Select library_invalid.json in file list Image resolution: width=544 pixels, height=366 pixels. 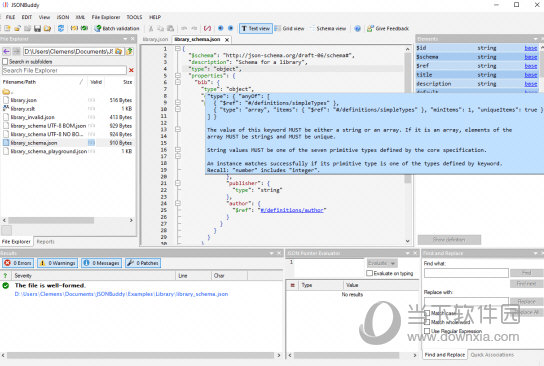pos(33,117)
